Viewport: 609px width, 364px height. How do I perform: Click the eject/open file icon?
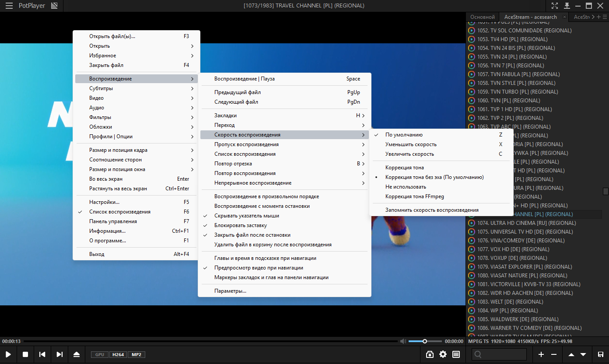click(77, 354)
